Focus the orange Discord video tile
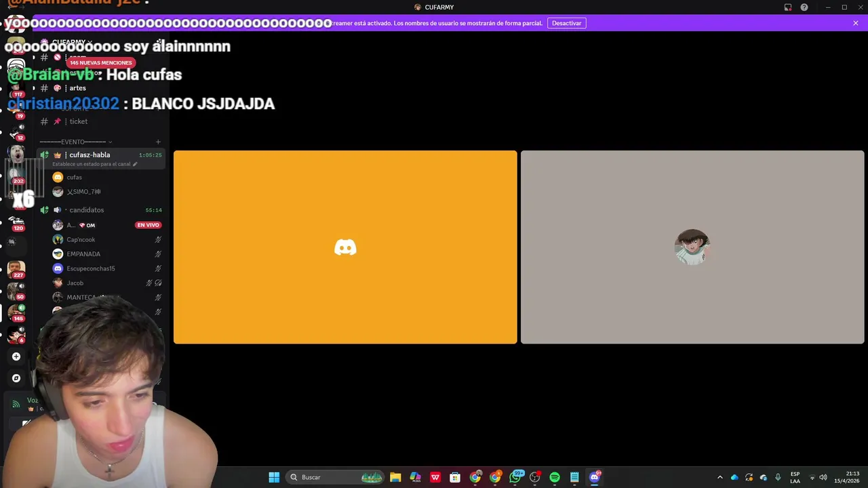The height and width of the screenshot is (488, 868). tap(345, 247)
